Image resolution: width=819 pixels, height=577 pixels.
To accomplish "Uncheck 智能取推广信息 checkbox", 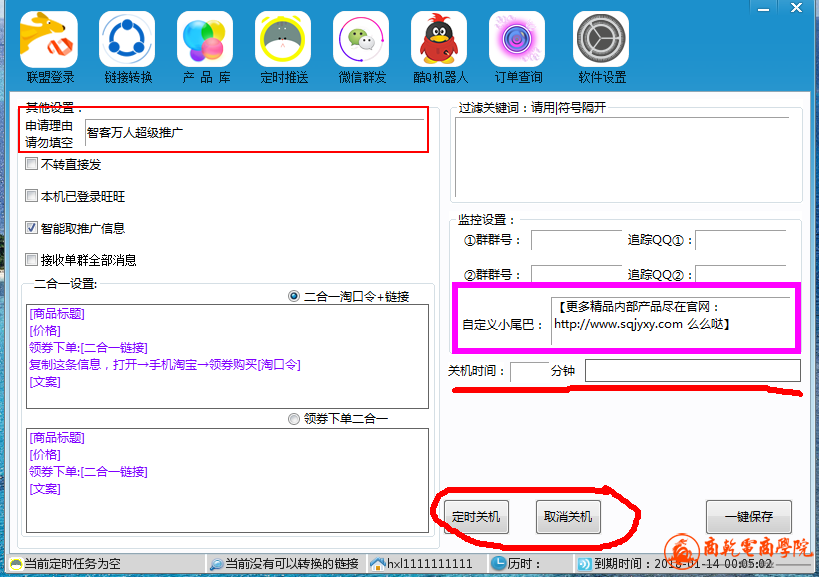I will (x=31, y=228).
